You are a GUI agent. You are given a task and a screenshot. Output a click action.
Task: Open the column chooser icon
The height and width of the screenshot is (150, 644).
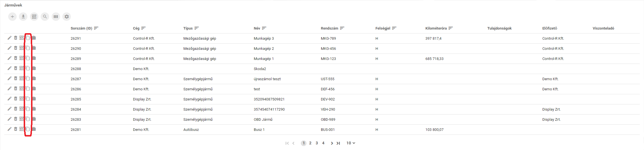[56, 17]
